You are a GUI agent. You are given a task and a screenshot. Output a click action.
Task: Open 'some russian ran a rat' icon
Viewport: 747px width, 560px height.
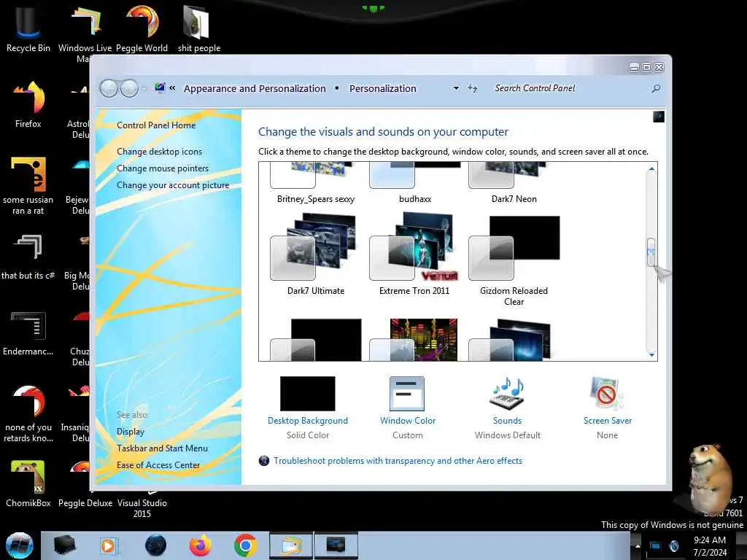28,184
